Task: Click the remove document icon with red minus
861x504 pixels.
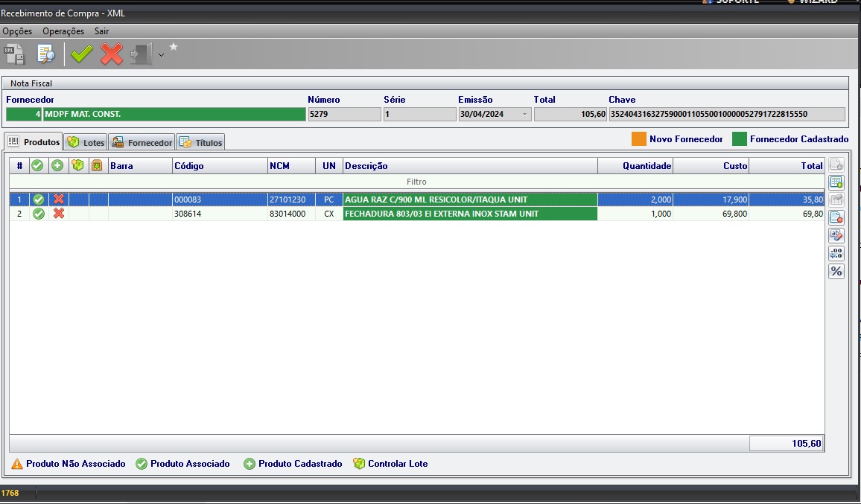Action: pos(836,217)
